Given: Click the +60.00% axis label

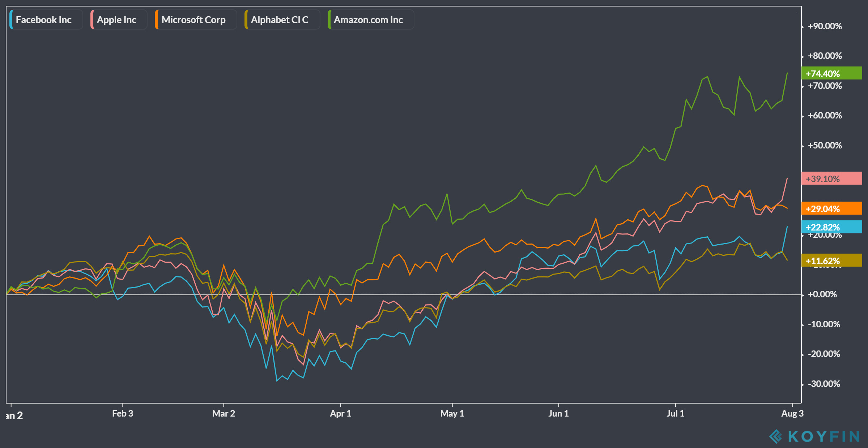Looking at the screenshot, I should pyautogui.click(x=825, y=116).
